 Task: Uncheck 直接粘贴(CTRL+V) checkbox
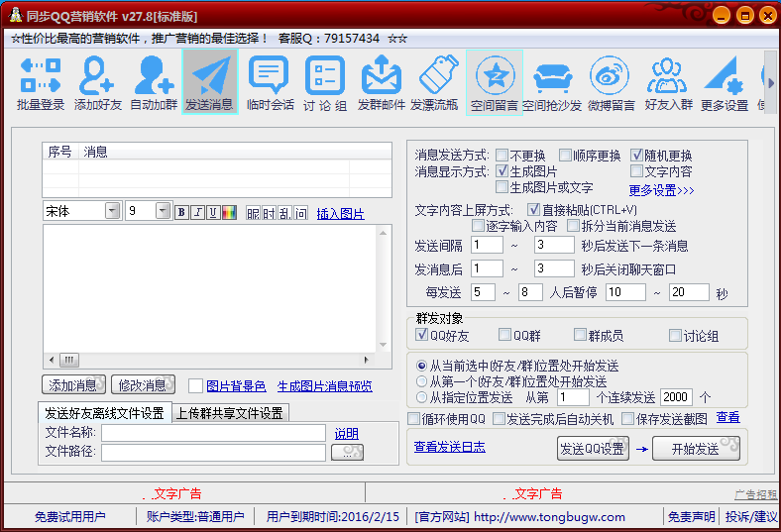pyautogui.click(x=533, y=209)
